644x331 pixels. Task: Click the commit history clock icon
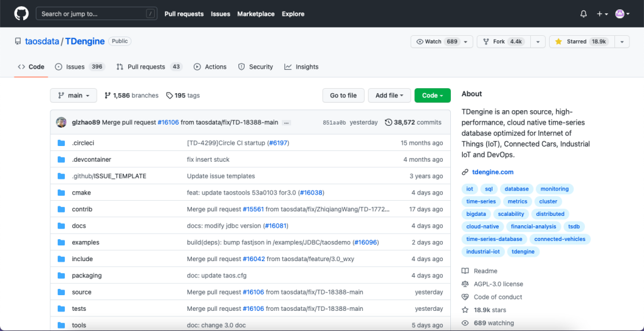[x=389, y=122]
